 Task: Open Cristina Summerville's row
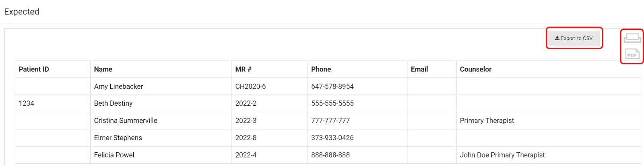(x=126, y=121)
